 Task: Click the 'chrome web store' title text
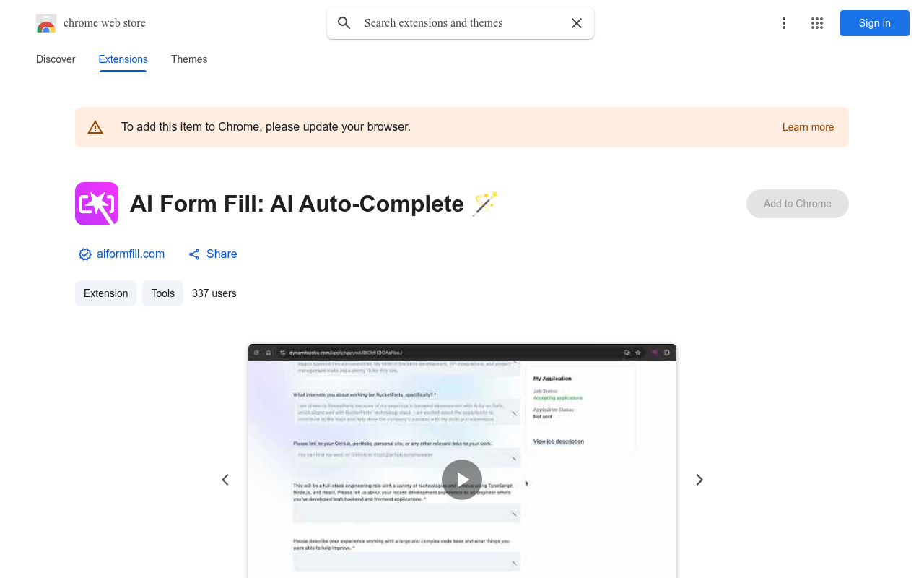[x=105, y=23]
